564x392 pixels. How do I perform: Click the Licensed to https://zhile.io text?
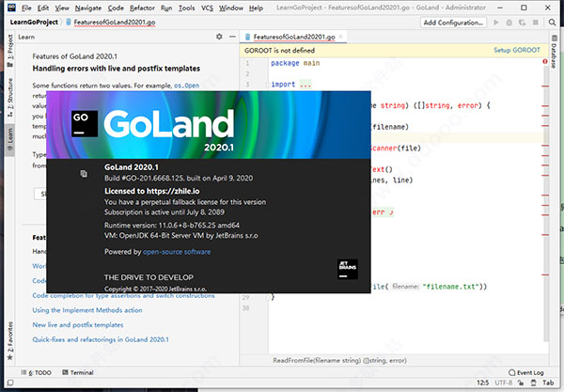pos(151,191)
